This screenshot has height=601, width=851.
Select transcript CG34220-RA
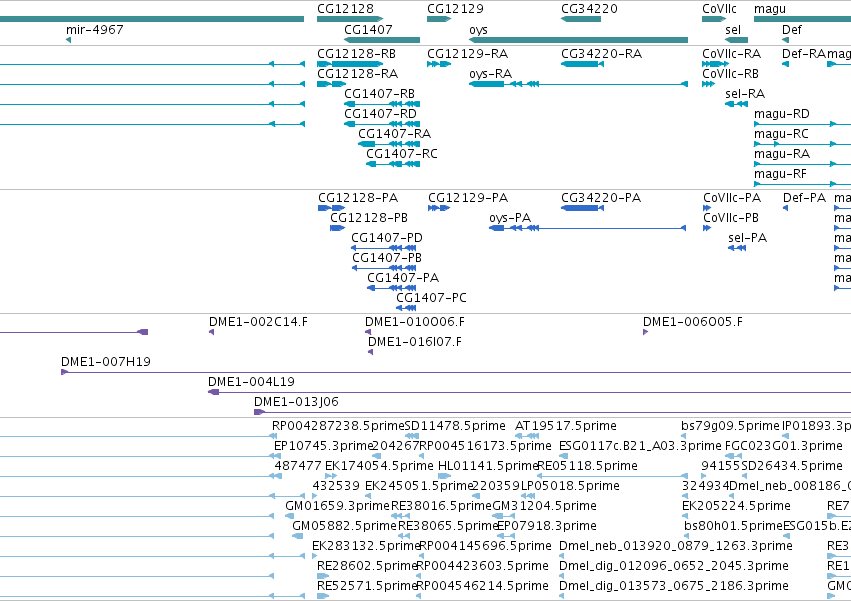point(582,64)
